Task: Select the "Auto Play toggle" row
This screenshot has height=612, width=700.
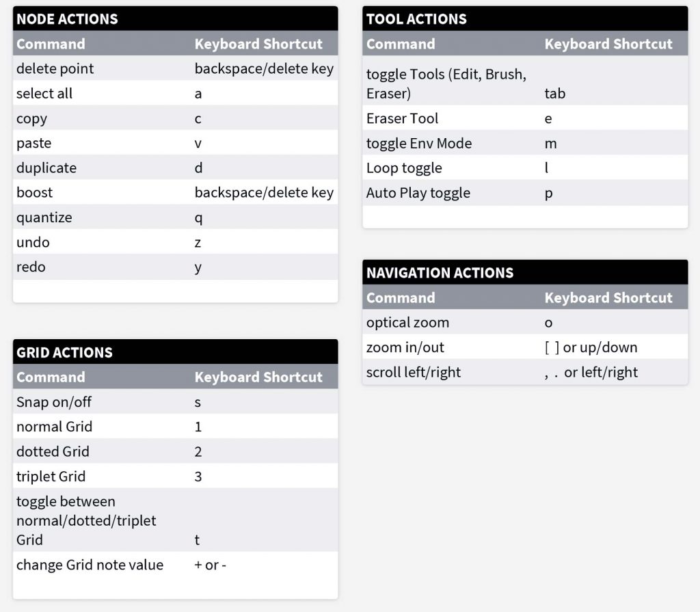Action: pos(418,193)
